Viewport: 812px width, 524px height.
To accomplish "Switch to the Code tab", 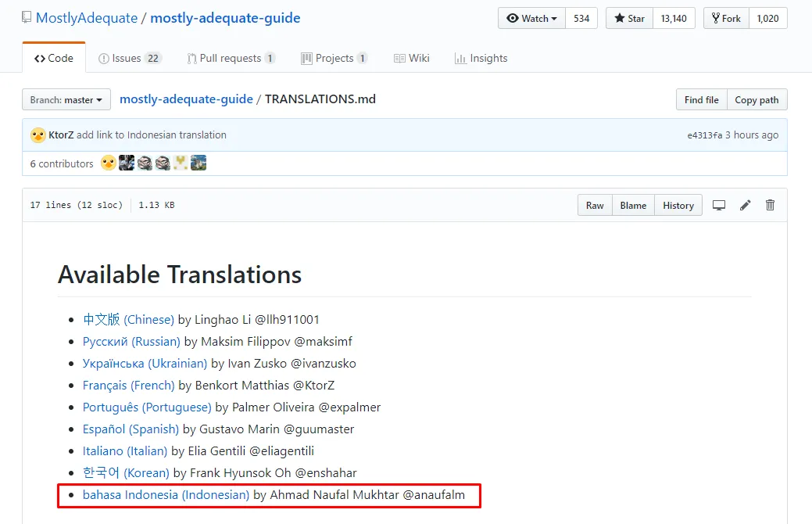I will point(54,58).
